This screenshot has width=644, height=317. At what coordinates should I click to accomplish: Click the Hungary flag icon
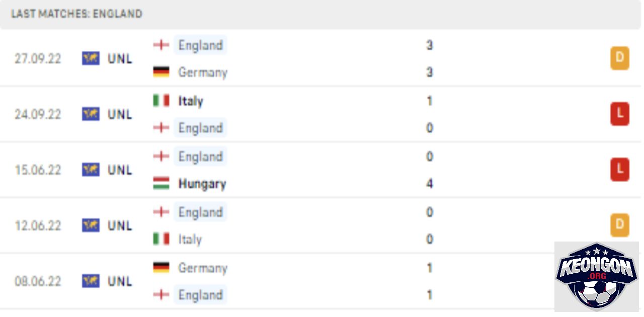pyautogui.click(x=161, y=184)
